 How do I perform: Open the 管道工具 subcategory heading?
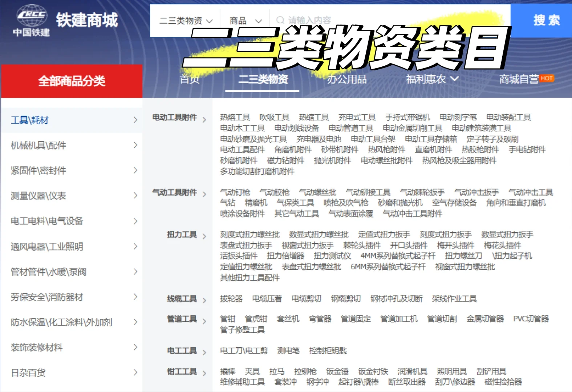point(182,319)
